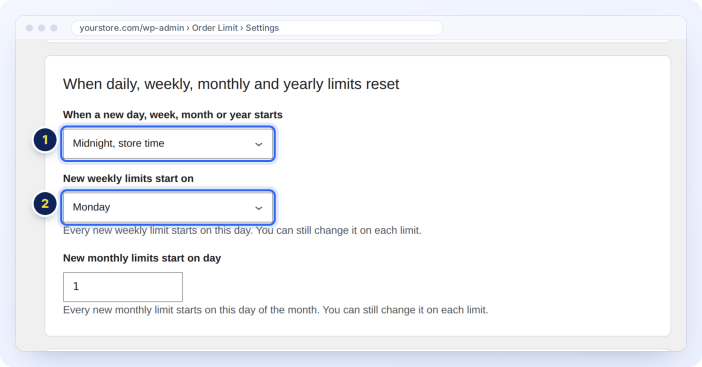Open the 'Midnight, store time' dropdown
The height and width of the screenshot is (367, 702).
[168, 144]
